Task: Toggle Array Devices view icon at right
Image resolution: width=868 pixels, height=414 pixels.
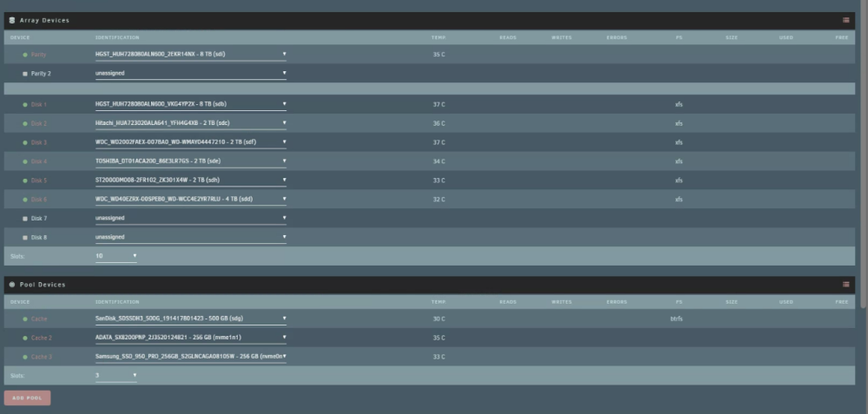Action: 845,21
